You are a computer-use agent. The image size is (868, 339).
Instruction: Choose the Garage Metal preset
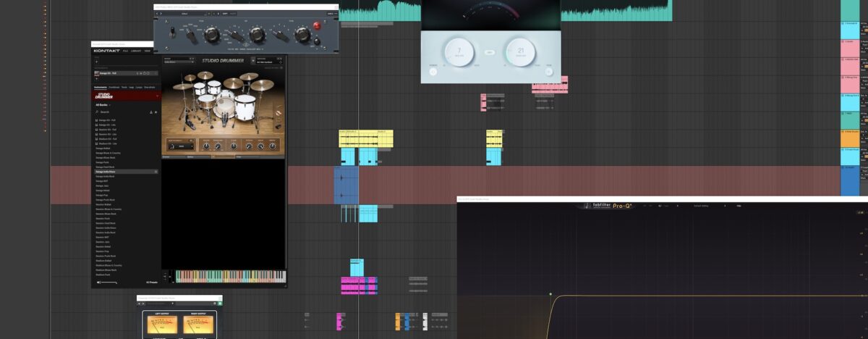pyautogui.click(x=104, y=191)
